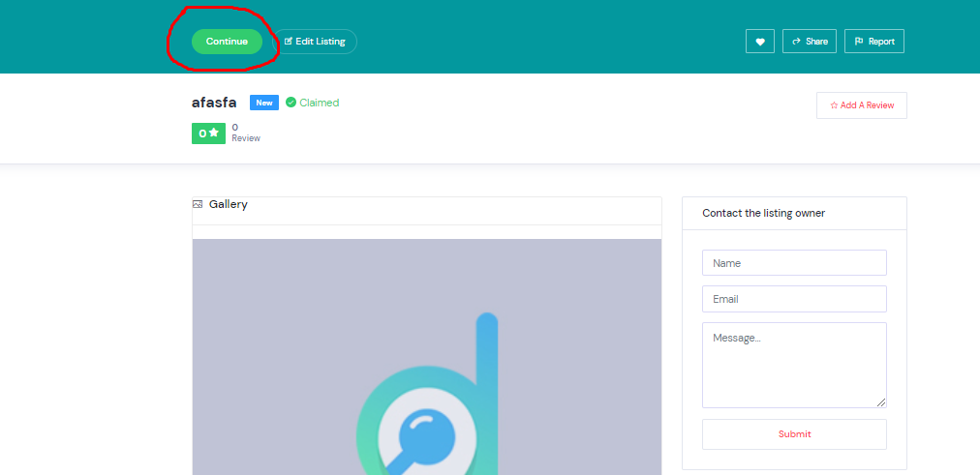Share this listing

tap(810, 42)
